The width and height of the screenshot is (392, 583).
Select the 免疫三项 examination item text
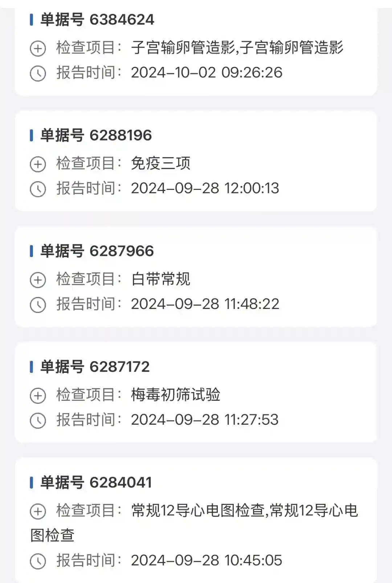pos(161,163)
